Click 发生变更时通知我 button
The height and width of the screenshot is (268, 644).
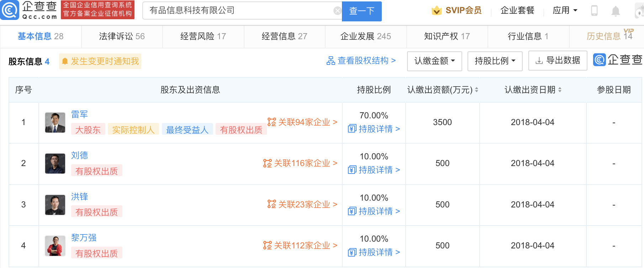click(100, 61)
